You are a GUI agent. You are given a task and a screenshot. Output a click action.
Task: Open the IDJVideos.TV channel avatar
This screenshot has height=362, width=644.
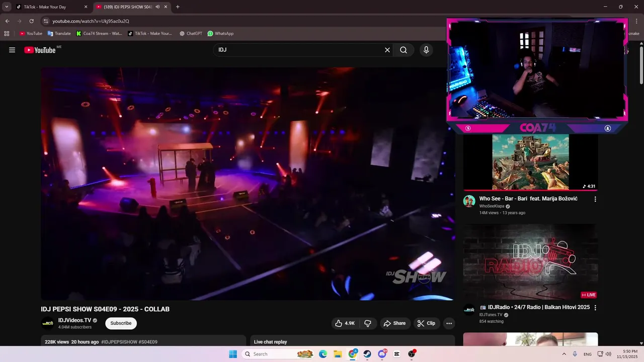48,323
